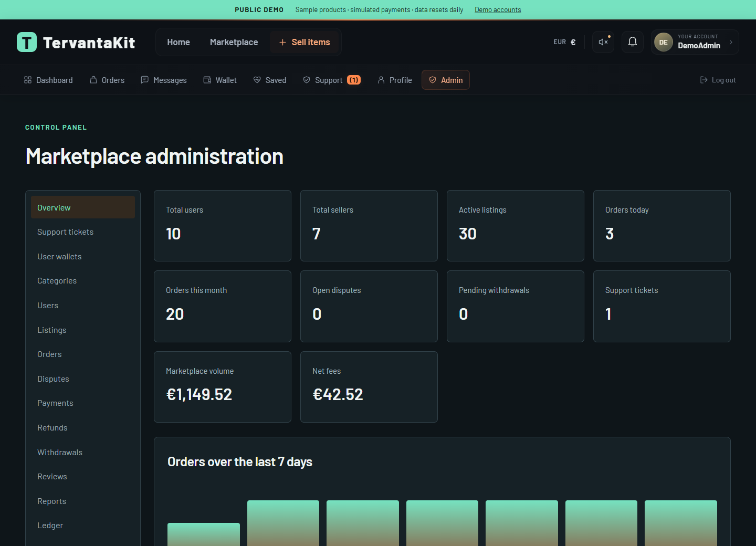Image resolution: width=756 pixels, height=546 pixels.
Task: Open the Messages tab
Action: click(x=164, y=80)
